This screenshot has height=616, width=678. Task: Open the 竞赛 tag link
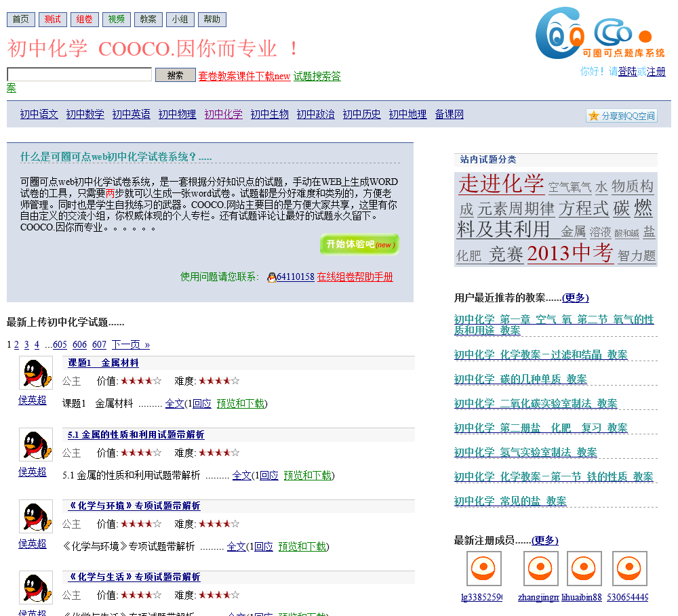[506, 254]
